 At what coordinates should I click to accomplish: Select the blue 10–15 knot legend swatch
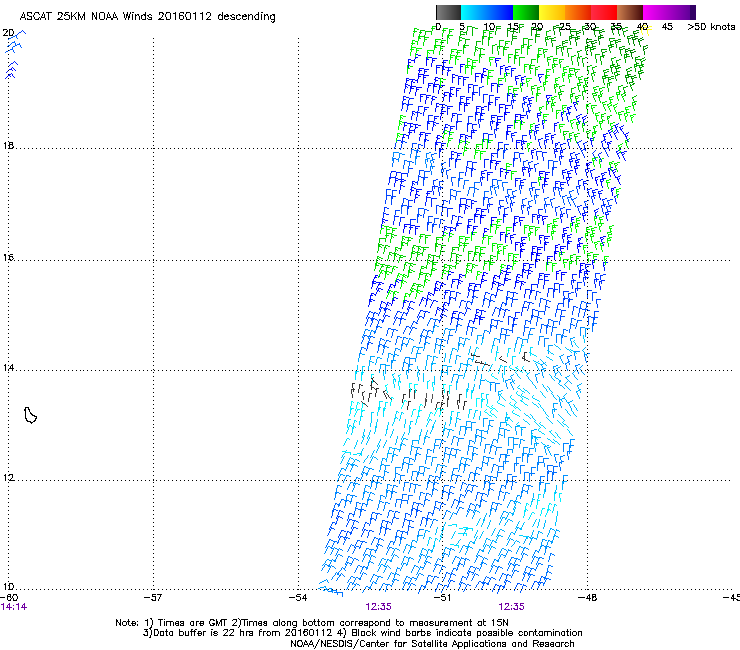pos(500,12)
